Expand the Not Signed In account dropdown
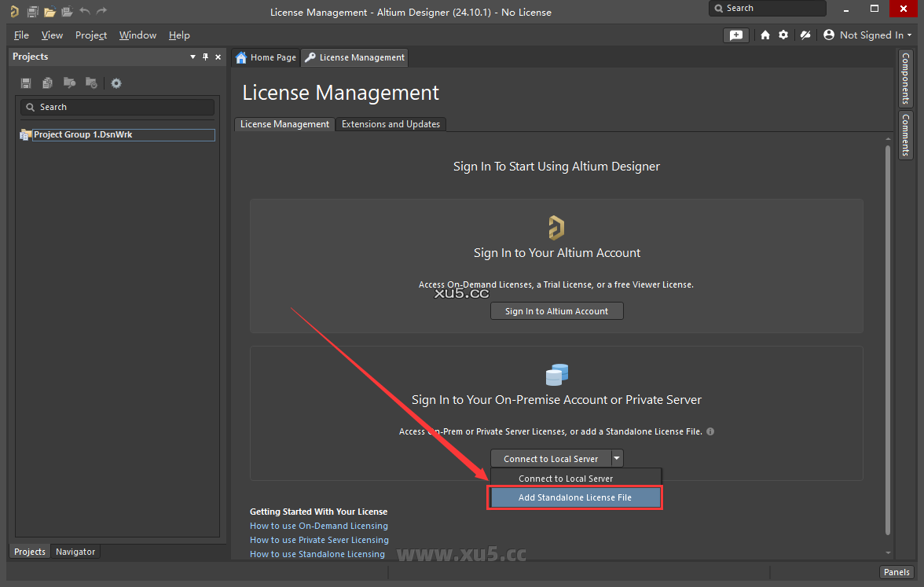Image resolution: width=924 pixels, height=587 pixels. coord(867,35)
